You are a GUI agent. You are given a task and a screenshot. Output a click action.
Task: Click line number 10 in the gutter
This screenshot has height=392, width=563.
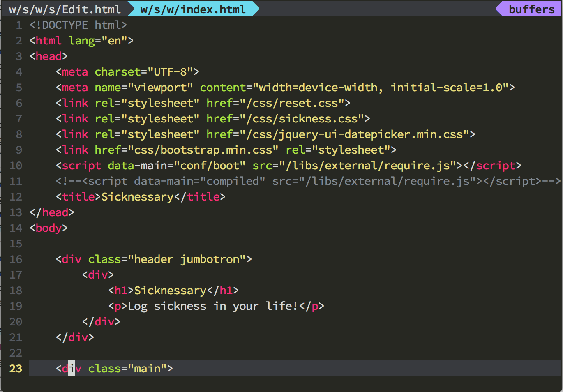tap(16, 166)
